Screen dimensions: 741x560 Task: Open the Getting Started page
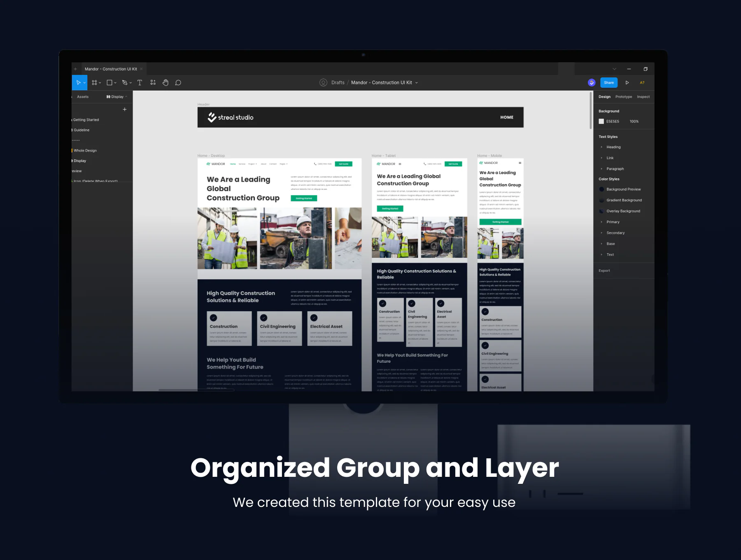pyautogui.click(x=86, y=120)
